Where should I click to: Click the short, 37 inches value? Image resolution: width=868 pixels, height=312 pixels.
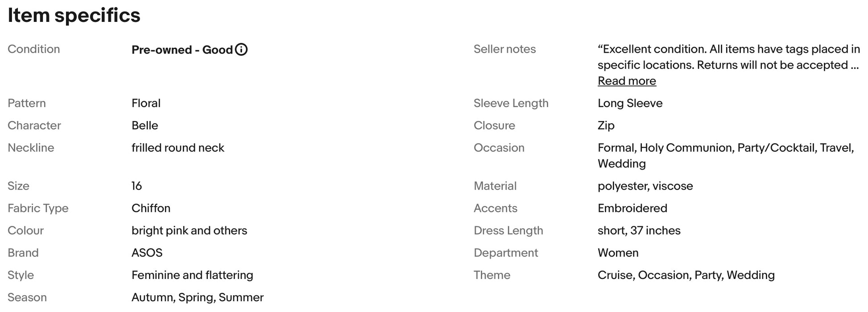tap(639, 230)
